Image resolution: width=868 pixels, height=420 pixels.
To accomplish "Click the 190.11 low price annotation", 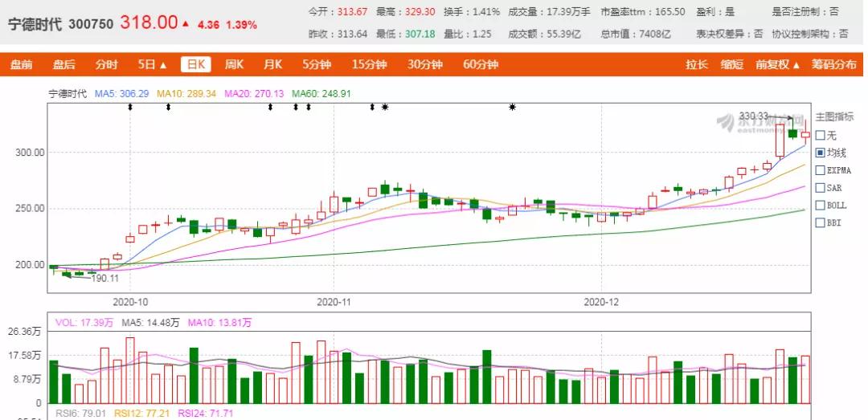I will tap(105, 279).
